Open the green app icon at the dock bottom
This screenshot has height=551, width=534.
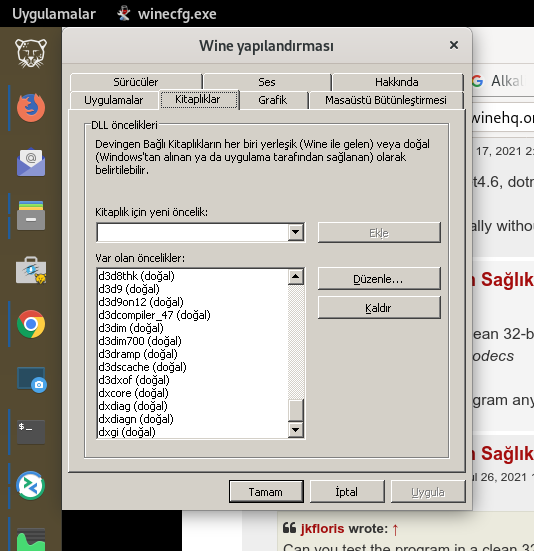tap(31, 539)
